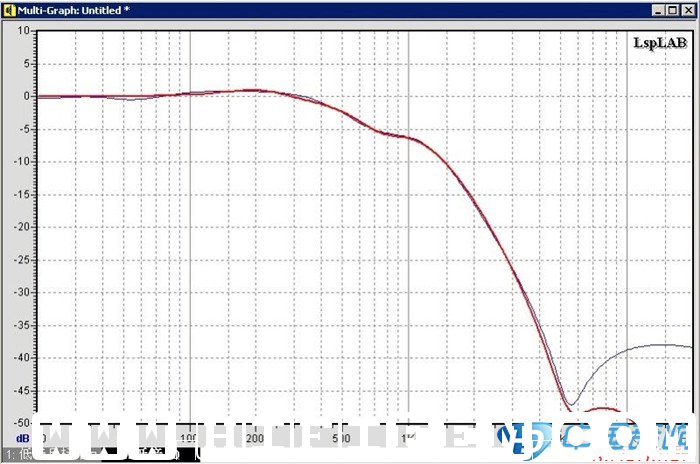The height and width of the screenshot is (464, 700).
Task: Select the red curve's peak near 200 Hz
Action: tap(254, 90)
